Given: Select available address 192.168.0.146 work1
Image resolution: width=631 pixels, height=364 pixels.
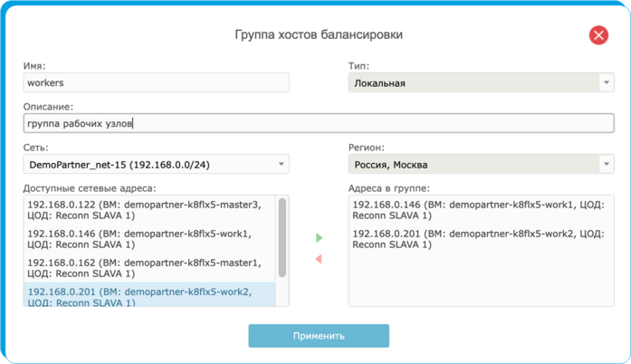Looking at the screenshot, I should coord(149,239).
